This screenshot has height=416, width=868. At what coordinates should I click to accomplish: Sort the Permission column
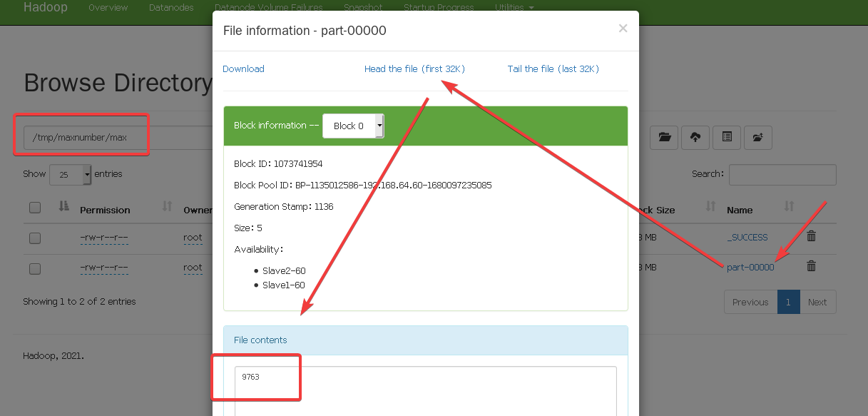click(167, 206)
